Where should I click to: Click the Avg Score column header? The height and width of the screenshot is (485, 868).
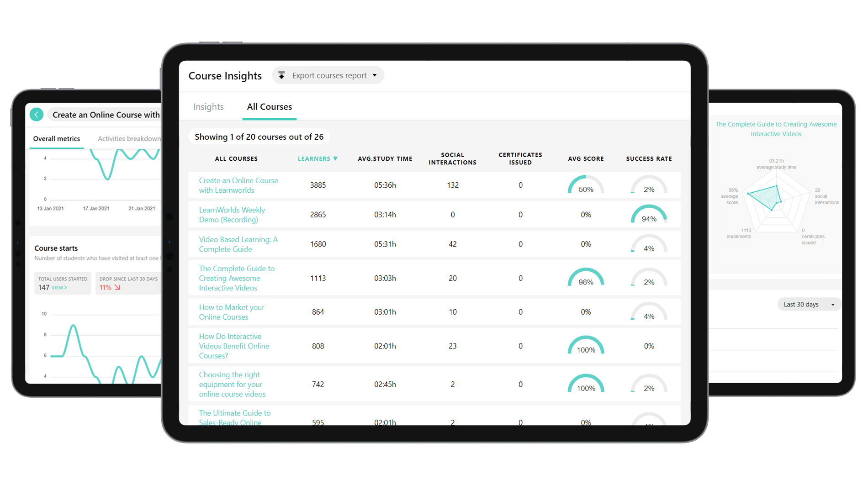(x=586, y=158)
